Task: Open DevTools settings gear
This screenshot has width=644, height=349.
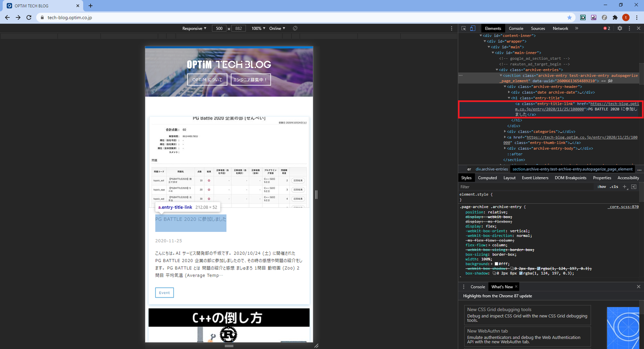Action: tap(620, 28)
